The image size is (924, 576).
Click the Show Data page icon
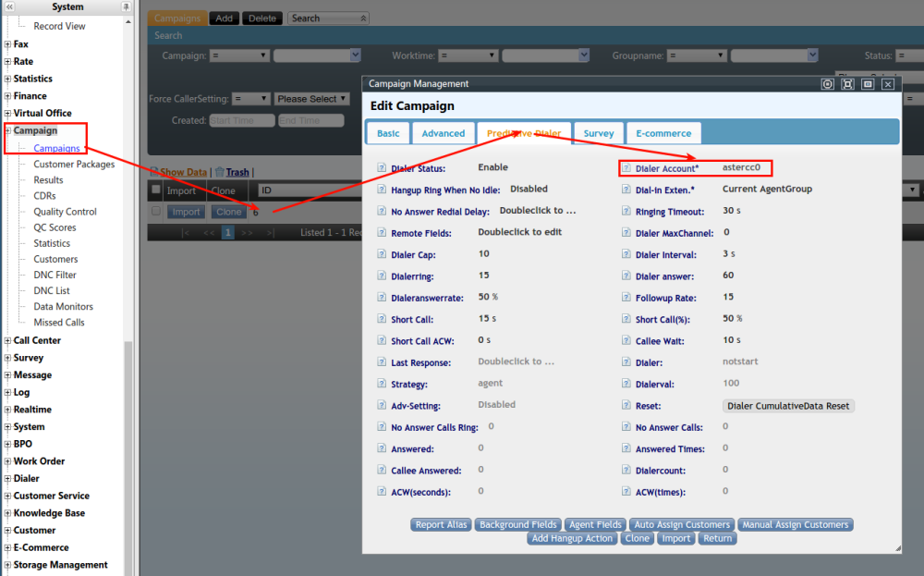(x=153, y=172)
